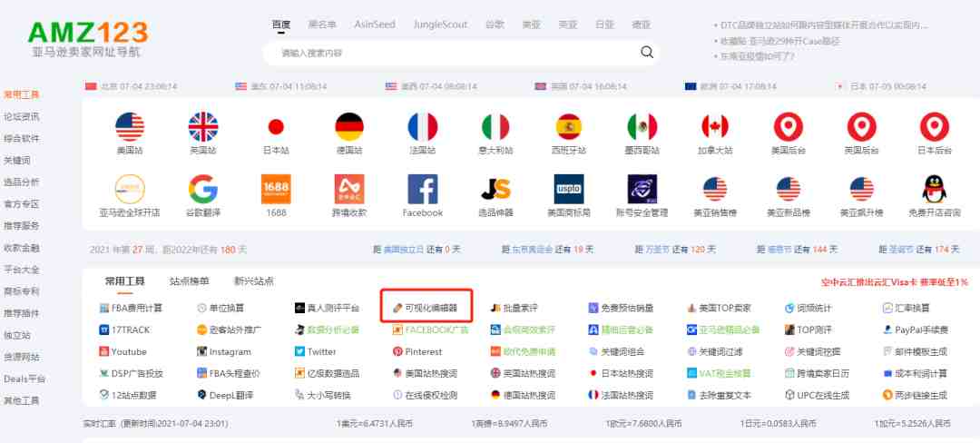
Task: Open the 大小写转换 link
Action: click(x=322, y=396)
